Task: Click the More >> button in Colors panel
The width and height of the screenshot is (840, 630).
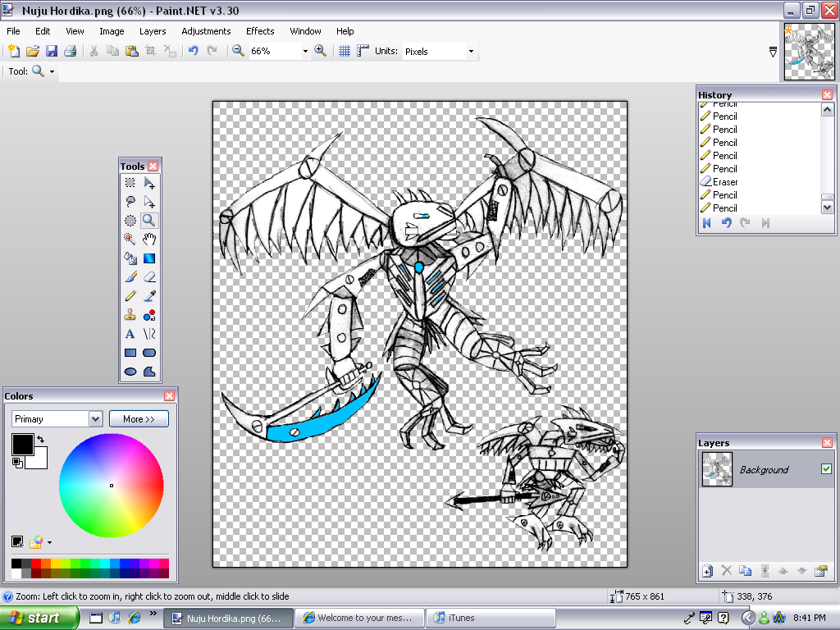Action: 139,418
